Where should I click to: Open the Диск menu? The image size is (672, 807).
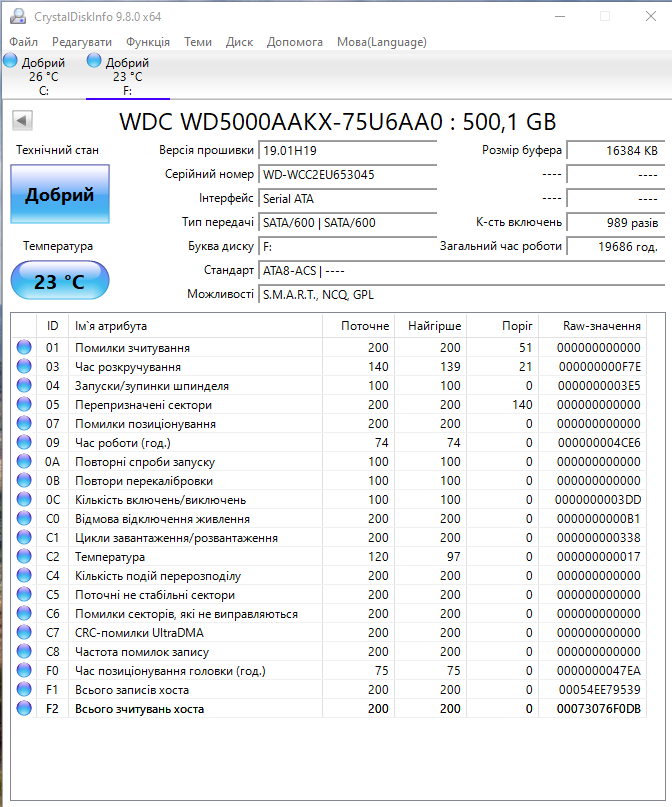tap(239, 42)
